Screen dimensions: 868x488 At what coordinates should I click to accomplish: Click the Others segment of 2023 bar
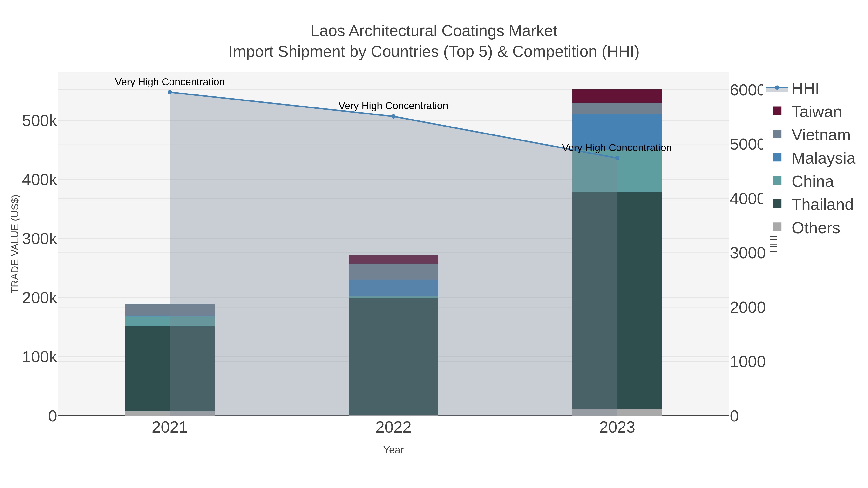(x=617, y=412)
